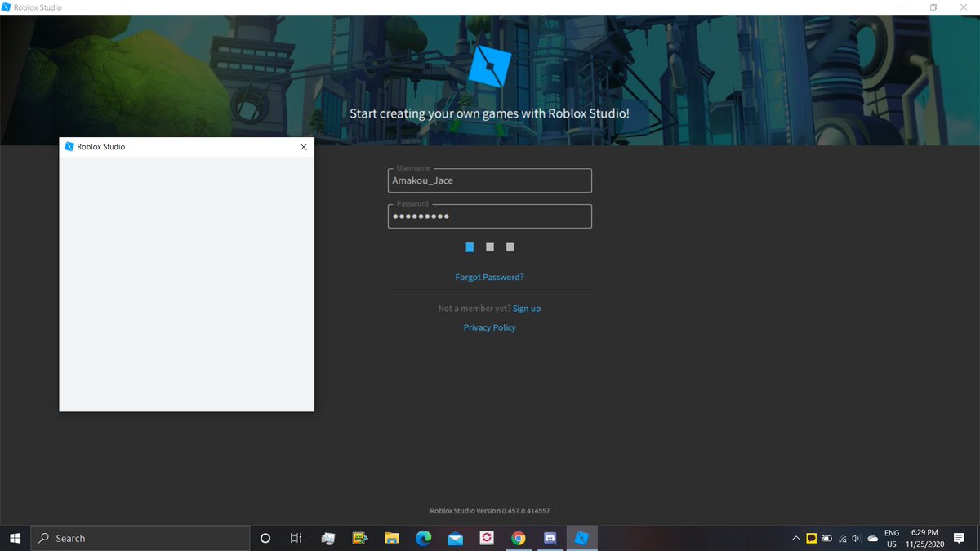
Task: Restore down the main Roblox Studio window
Action: (x=933, y=7)
